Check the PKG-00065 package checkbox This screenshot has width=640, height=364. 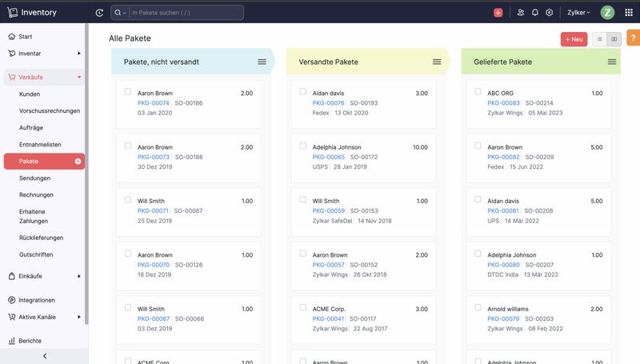pos(303,146)
